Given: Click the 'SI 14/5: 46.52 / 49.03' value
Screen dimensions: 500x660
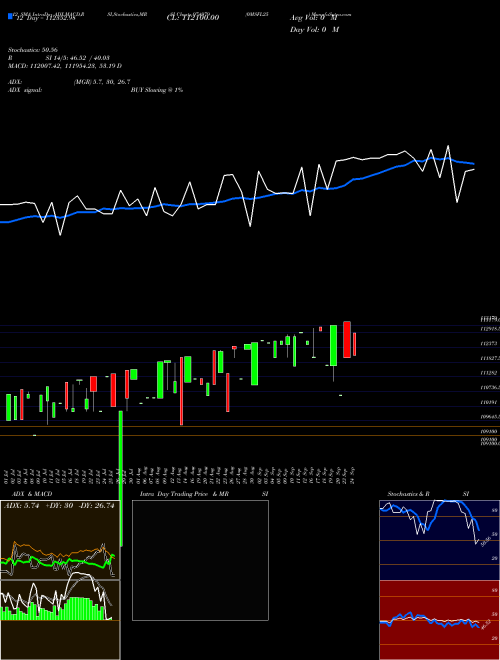Looking at the screenshot, I should (x=78, y=58).
